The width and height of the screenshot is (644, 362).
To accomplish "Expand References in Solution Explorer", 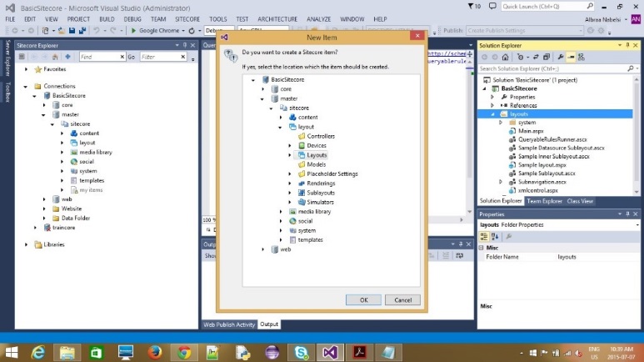I will click(x=492, y=105).
